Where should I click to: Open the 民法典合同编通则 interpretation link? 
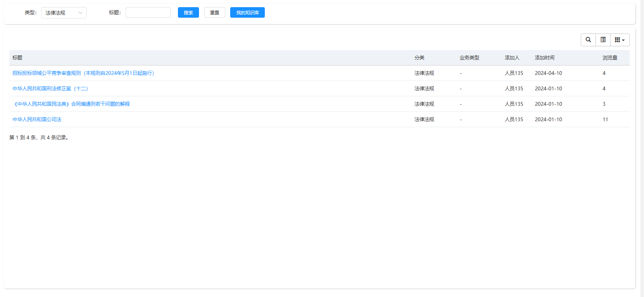(71, 104)
